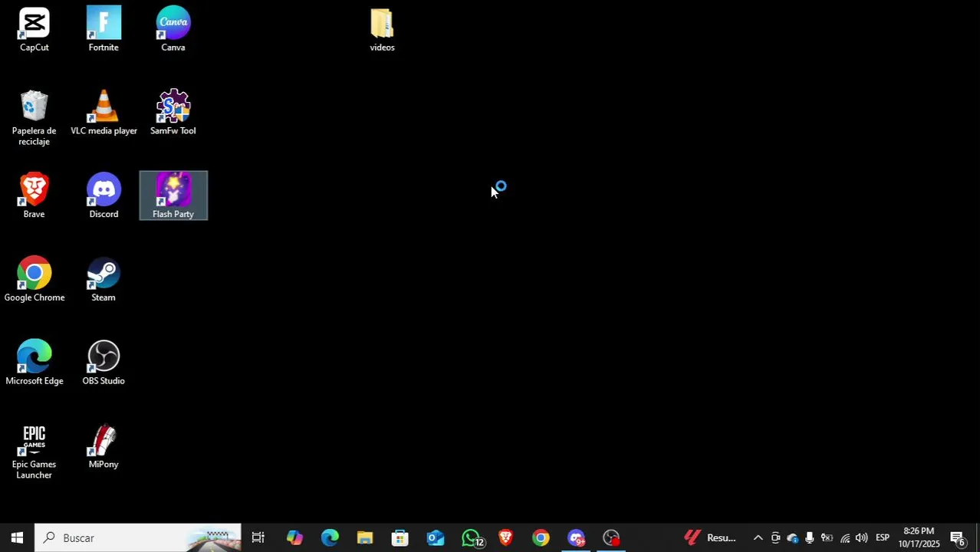Select the Discord desktop icon
Viewport: 980px width, 552px height.
pyautogui.click(x=104, y=196)
